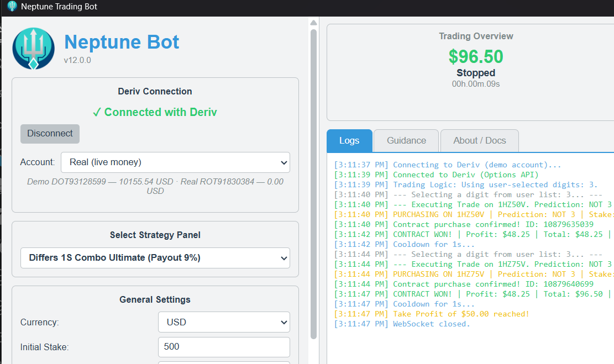Click the 3:11:42 PM Cooldown for 1s log line

(x=404, y=245)
